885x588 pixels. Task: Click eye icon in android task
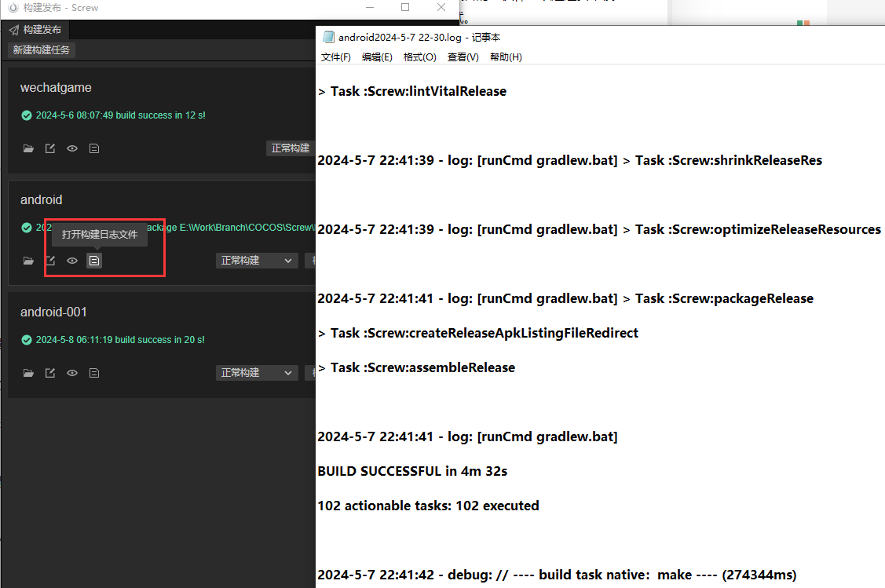point(72,261)
